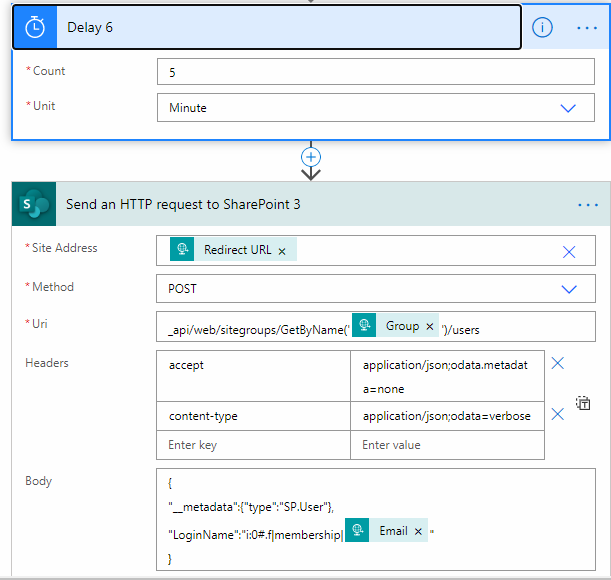Switch headers to text mode
611x580 pixels.
pos(583,403)
